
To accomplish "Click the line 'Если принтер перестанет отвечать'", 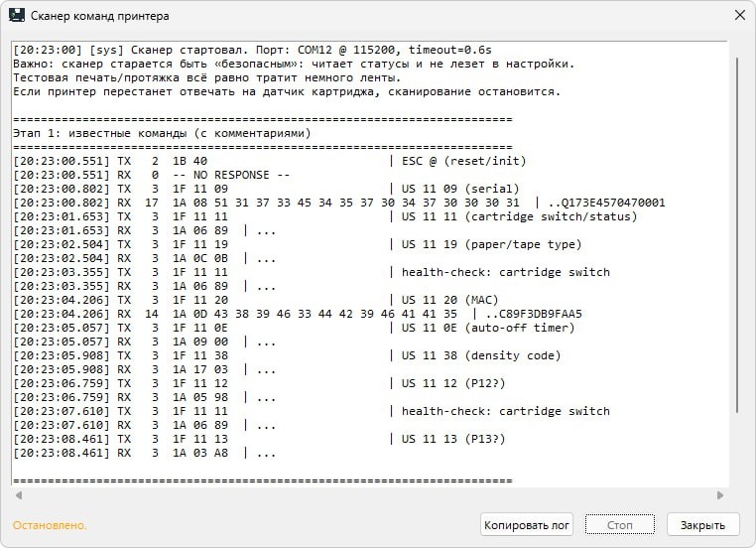I will pos(287,91).
